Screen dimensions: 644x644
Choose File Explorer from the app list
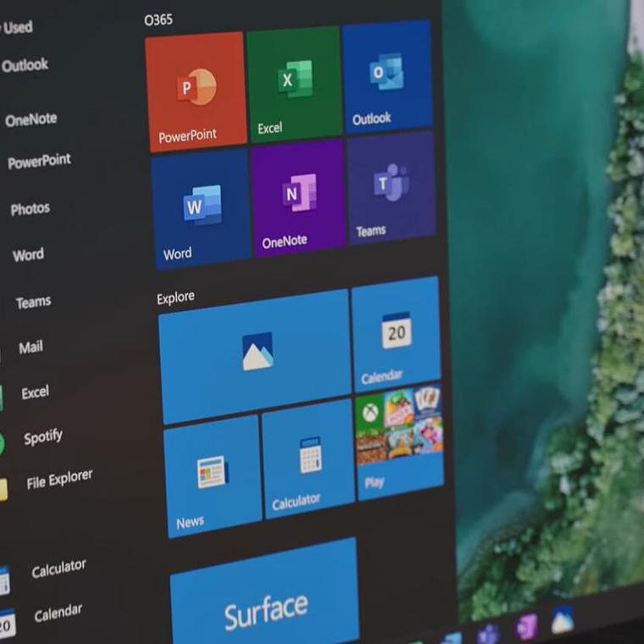coord(59,480)
